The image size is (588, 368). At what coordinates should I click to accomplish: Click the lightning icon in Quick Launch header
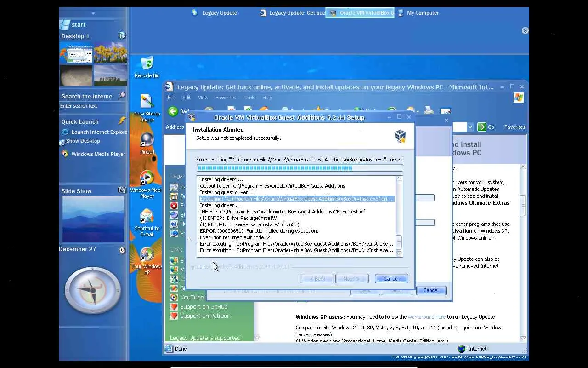click(x=122, y=121)
